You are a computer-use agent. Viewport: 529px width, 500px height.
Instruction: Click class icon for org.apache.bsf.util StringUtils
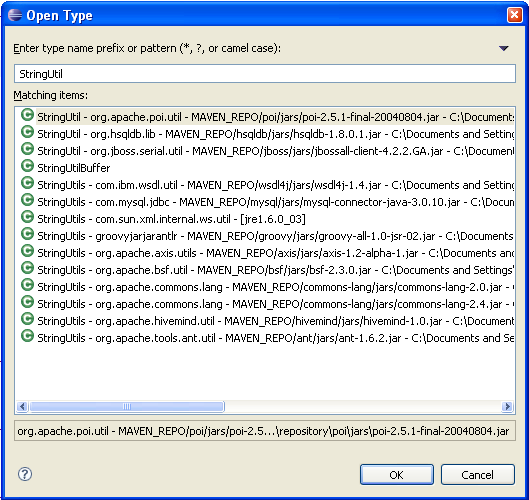pos(27,268)
